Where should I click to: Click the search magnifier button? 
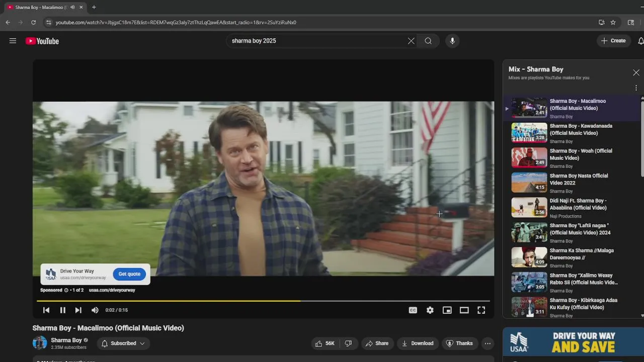[x=428, y=41]
